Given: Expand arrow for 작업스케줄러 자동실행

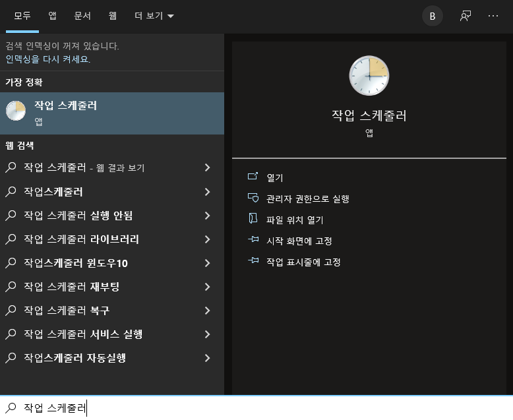Looking at the screenshot, I should [x=207, y=358].
